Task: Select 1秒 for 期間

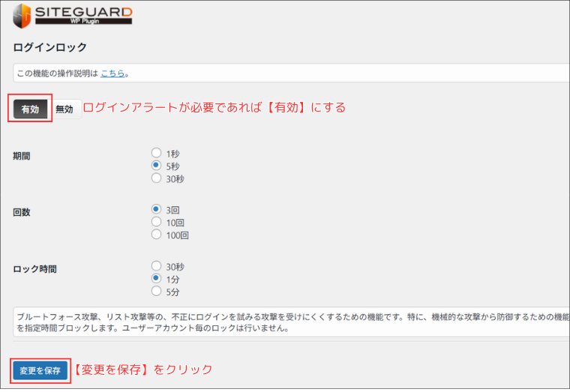Action: tap(156, 153)
